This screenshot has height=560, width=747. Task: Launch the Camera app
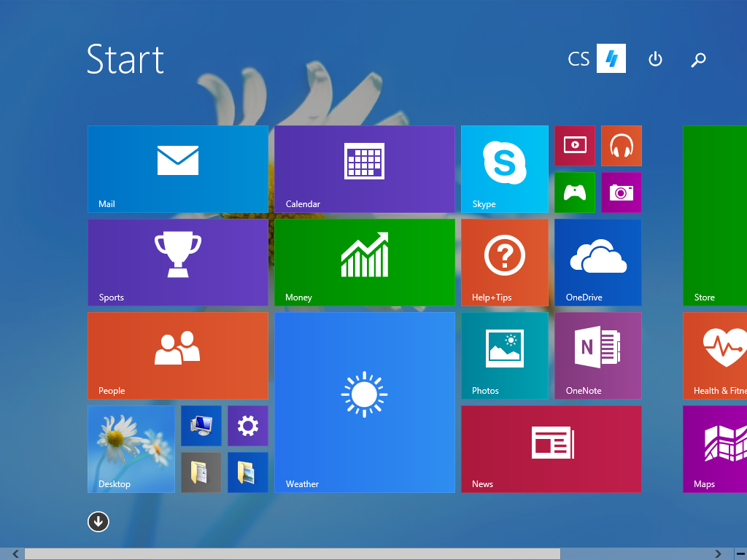[621, 192]
